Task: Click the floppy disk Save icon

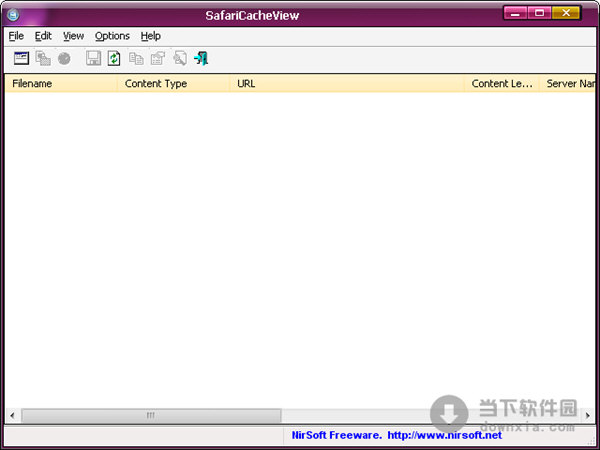Action: click(93, 59)
